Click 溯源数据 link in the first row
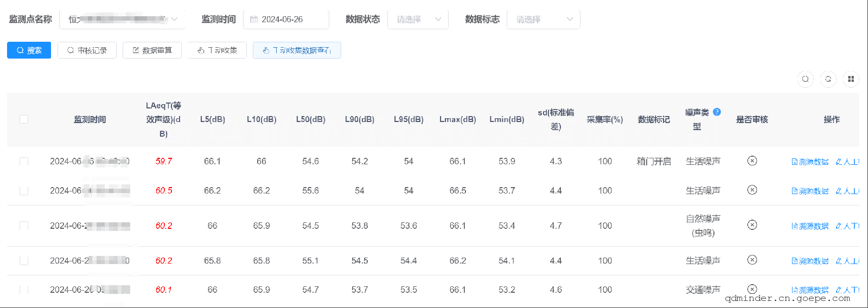 (810, 162)
